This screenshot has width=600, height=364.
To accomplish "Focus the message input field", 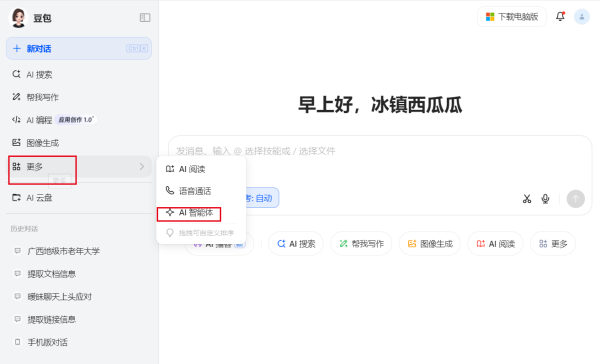I will 380,151.
